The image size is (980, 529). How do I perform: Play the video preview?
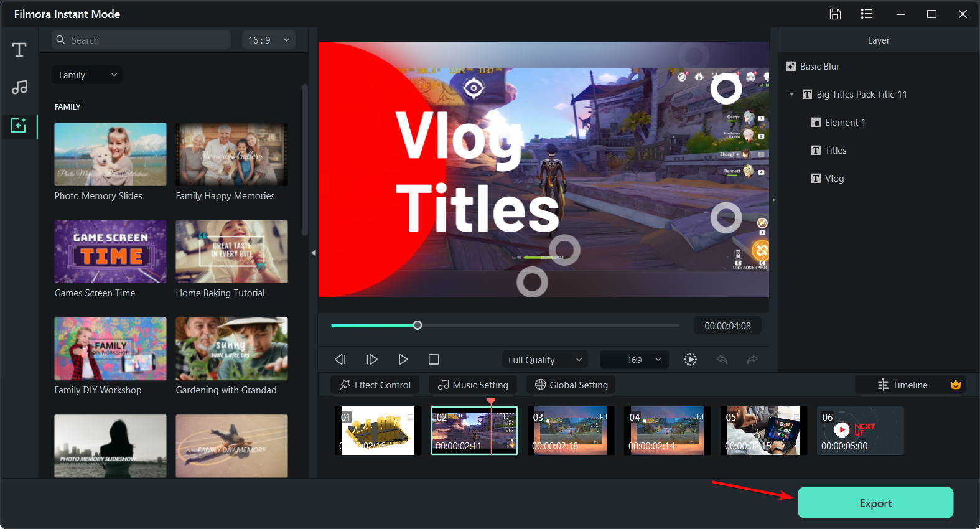[x=403, y=359]
